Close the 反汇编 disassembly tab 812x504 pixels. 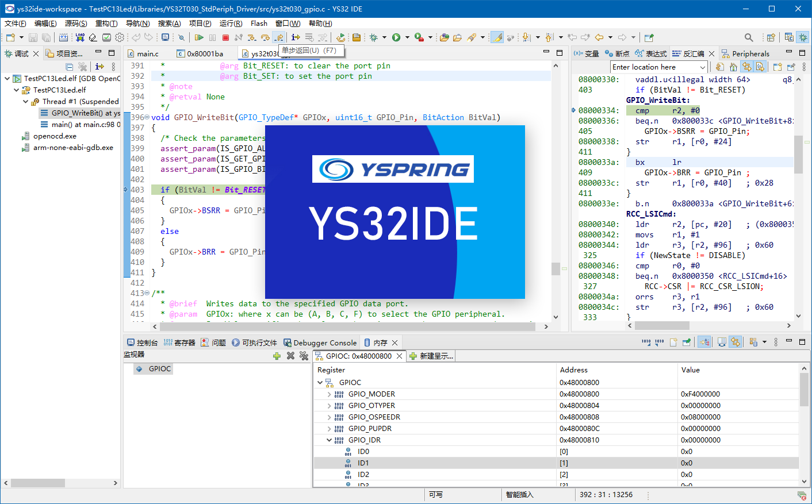[x=711, y=53]
